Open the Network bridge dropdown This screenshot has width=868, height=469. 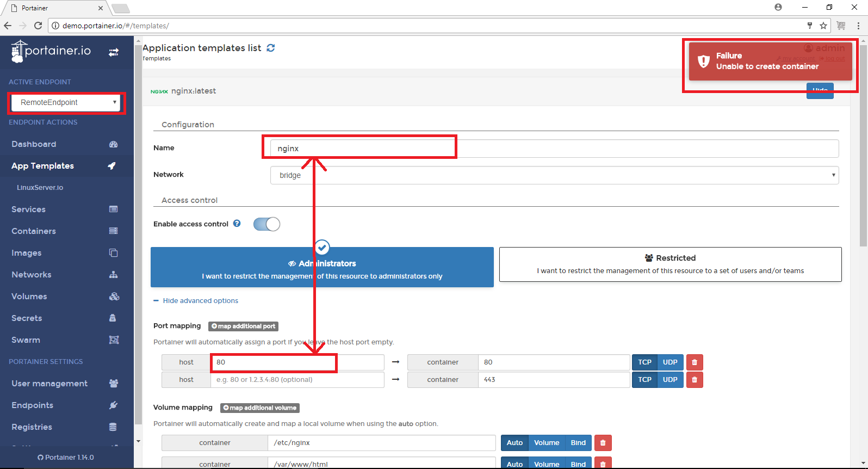pyautogui.click(x=554, y=175)
